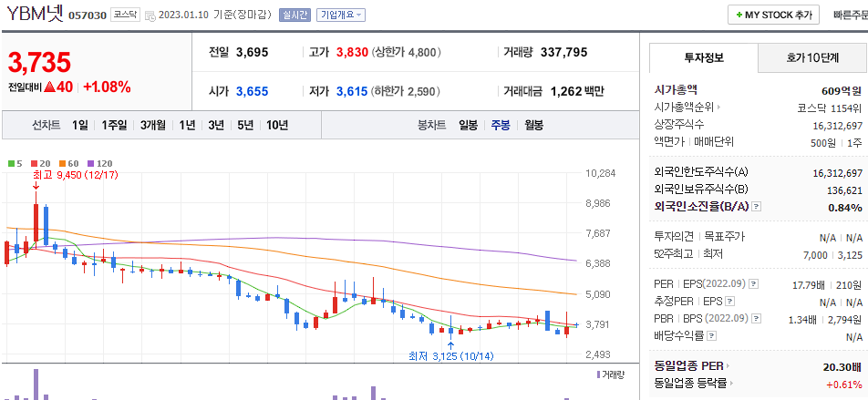Click the 시가총액 609억원 value
Image resolution: width=868 pixels, height=400 pixels.
(842, 91)
